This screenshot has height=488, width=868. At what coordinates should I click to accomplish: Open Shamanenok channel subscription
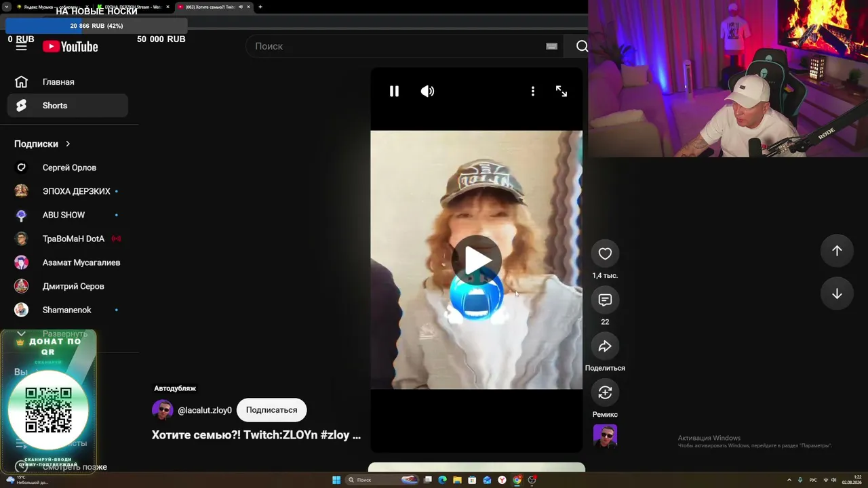pyautogui.click(x=67, y=310)
